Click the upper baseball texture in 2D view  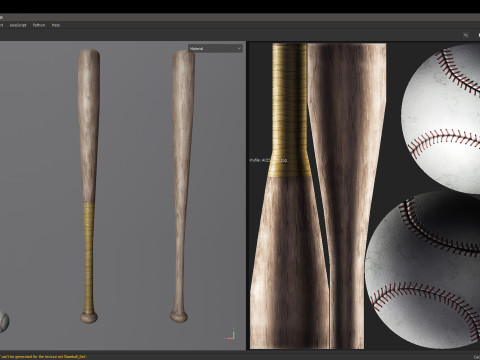click(442, 118)
